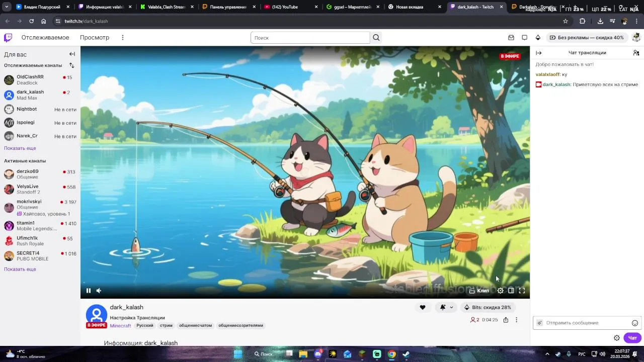This screenshot has height=362, width=644.
Task: Sort followed channels with arrows icon
Action: click(71, 65)
